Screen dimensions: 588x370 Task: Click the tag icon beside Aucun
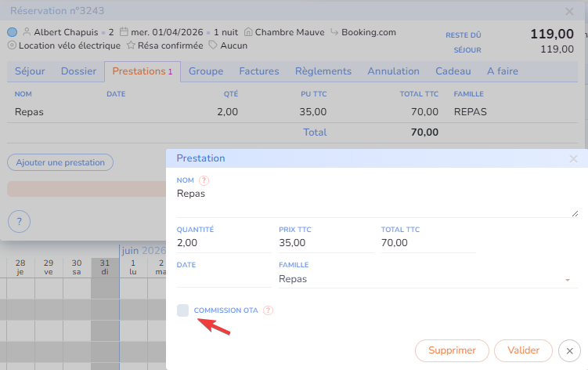pos(212,45)
